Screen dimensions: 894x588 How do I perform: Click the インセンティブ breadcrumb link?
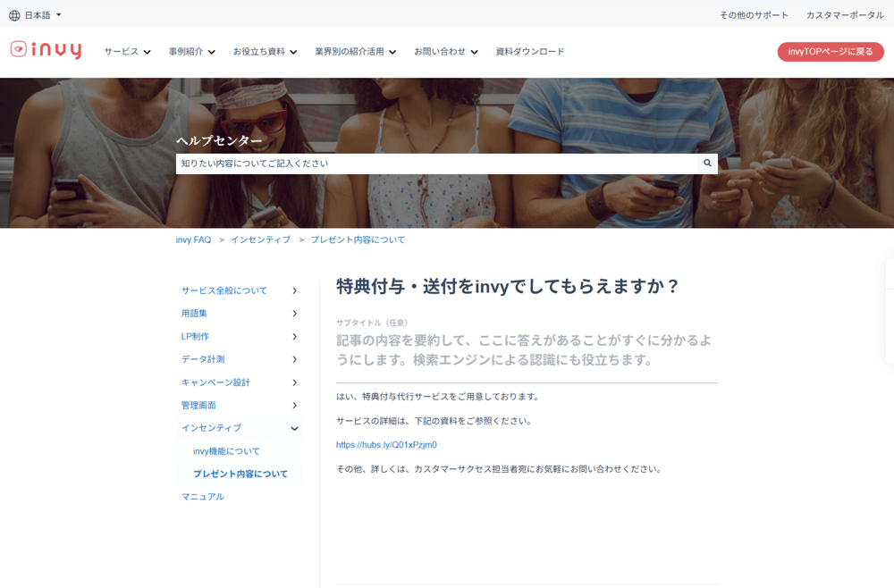click(260, 239)
